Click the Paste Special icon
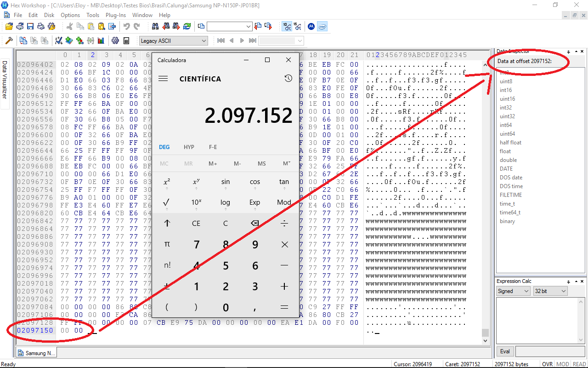 101,26
